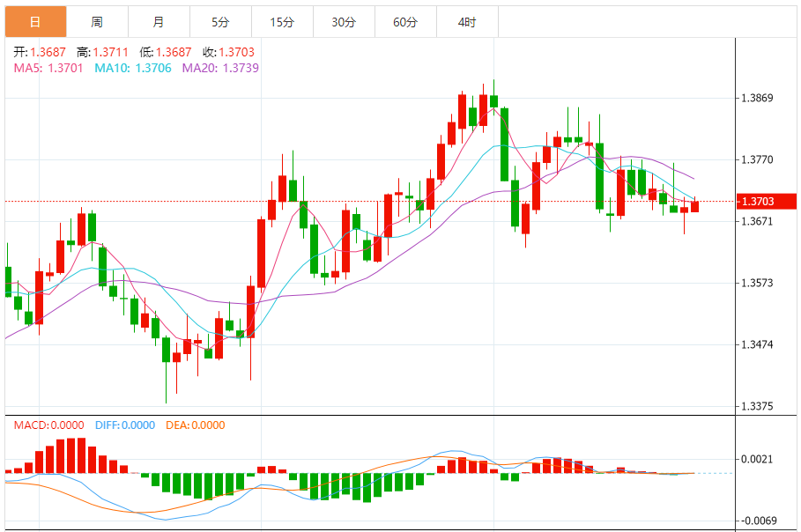Click the MA20: 1.3739 indicator label
Image resolution: width=801 pixels, height=532 pixels.
220,68
